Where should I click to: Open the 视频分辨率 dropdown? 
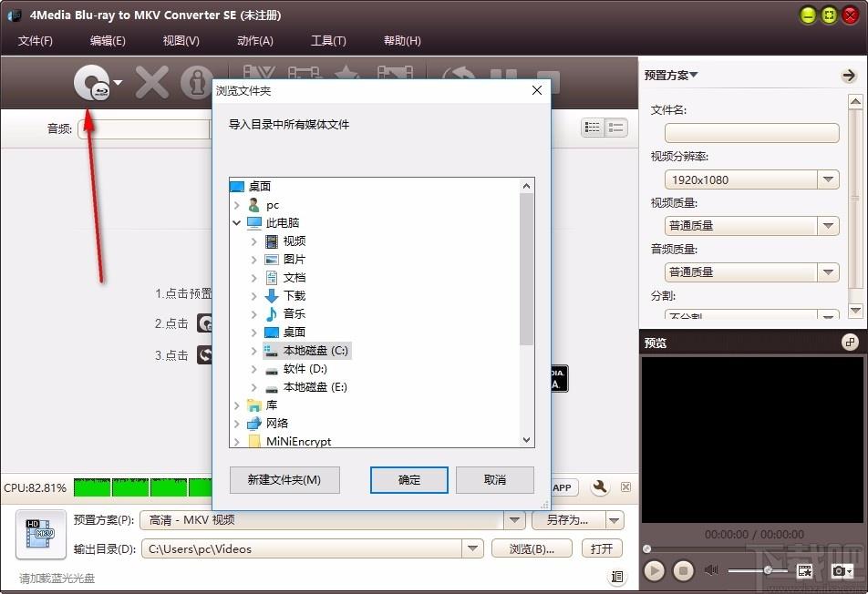tap(828, 179)
